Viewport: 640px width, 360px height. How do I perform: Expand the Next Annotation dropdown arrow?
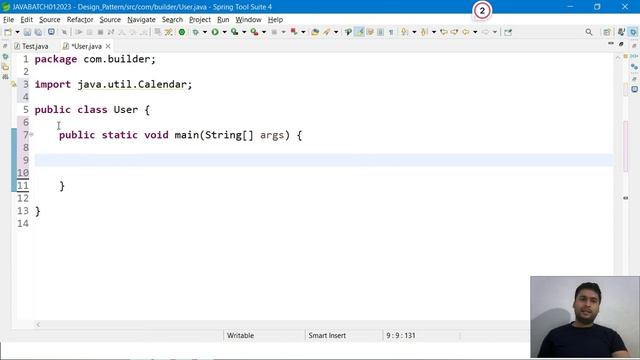click(414, 32)
